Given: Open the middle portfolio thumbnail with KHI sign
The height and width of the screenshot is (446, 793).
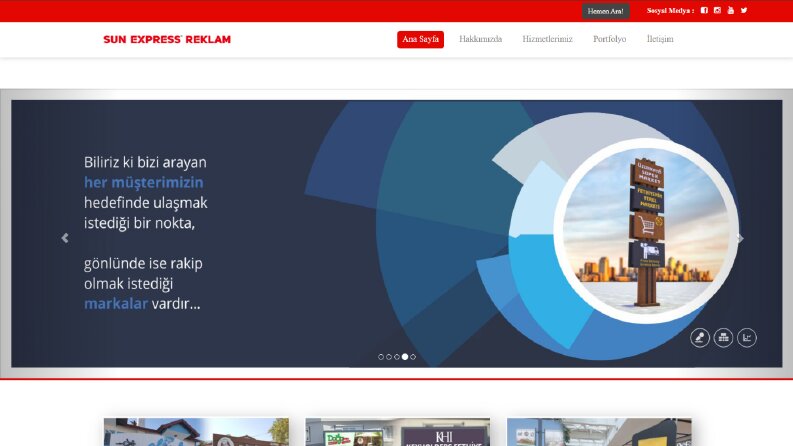Looking at the screenshot, I should (x=398, y=432).
